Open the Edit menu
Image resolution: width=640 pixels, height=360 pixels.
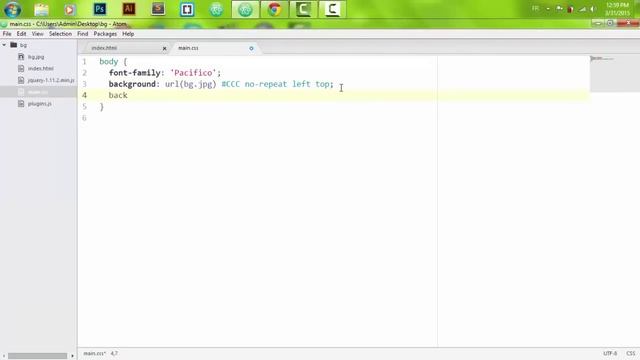[x=21, y=34]
